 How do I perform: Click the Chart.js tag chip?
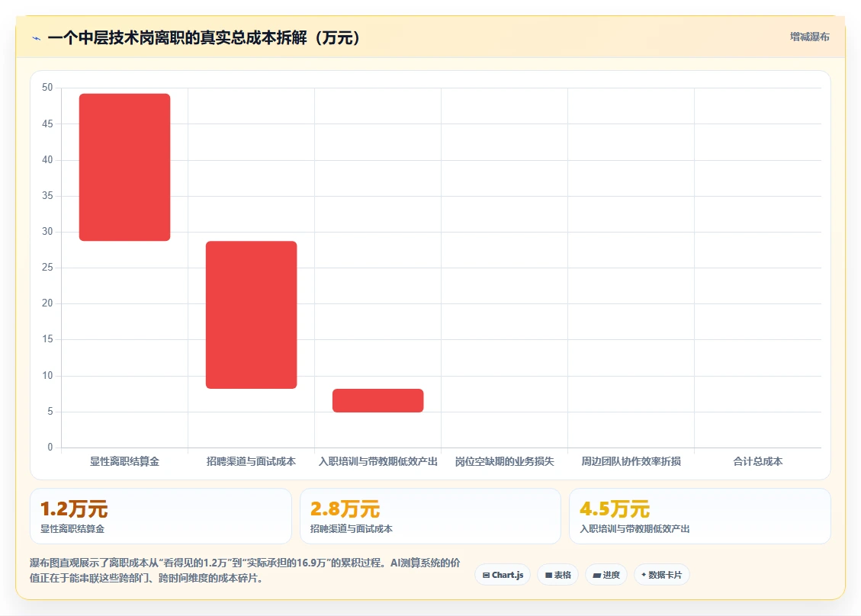click(x=503, y=575)
